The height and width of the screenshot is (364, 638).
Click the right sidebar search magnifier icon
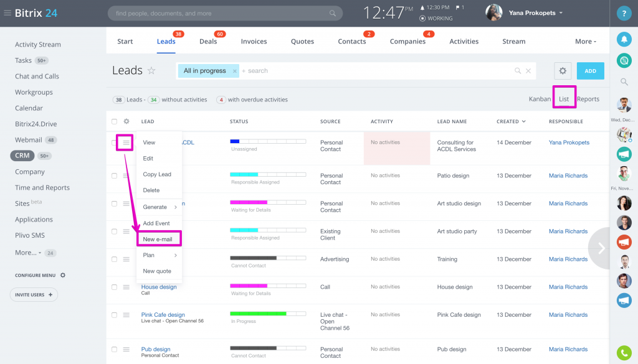coord(624,82)
